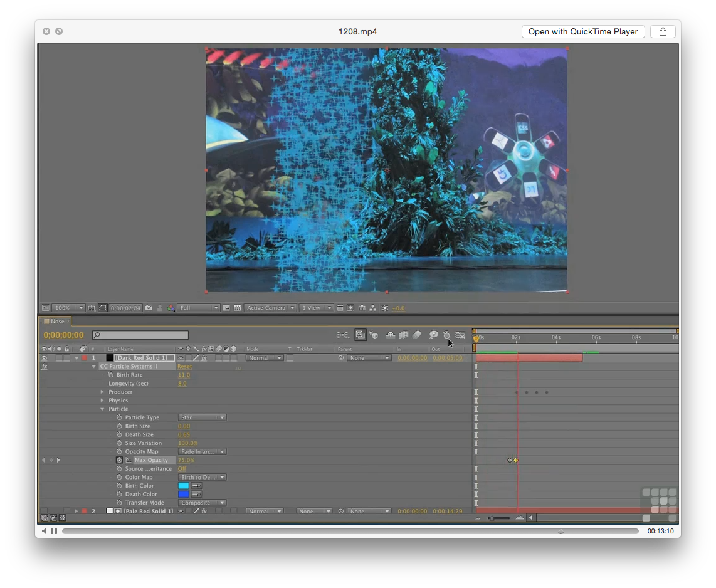This screenshot has height=588, width=716.
Task: Take a snapshot with the camera icon
Action: 149,308
